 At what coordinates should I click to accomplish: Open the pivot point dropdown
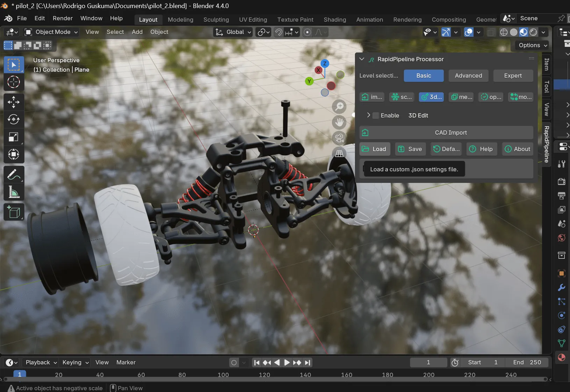point(264,32)
